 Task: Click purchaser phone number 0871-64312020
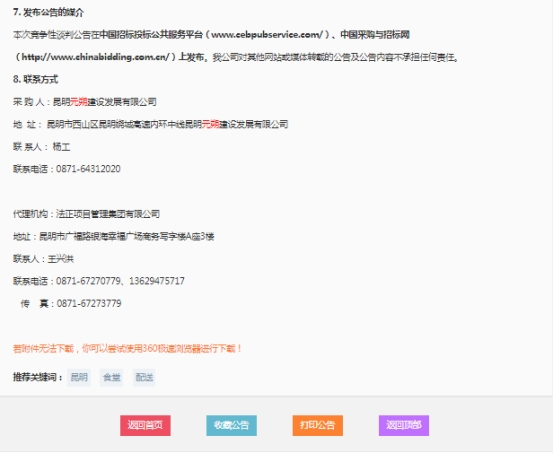point(88,169)
